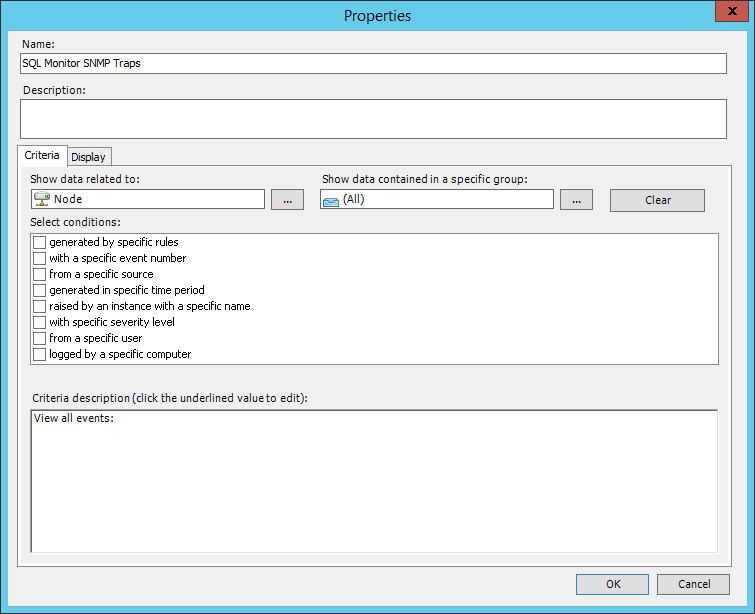Screen dimensions: 755x614
Task: Enable 'with specific severity level' condition
Action: pyautogui.click(x=40, y=322)
